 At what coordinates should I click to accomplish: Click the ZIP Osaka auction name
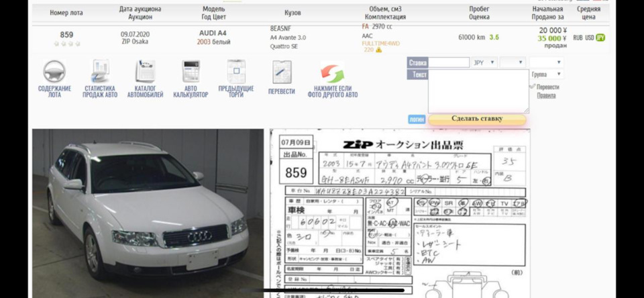click(x=135, y=42)
